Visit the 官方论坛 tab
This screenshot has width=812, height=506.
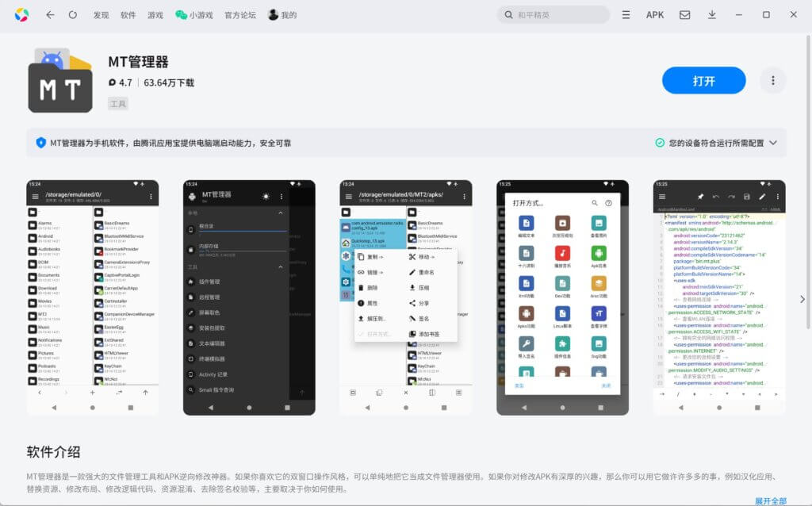coord(239,15)
